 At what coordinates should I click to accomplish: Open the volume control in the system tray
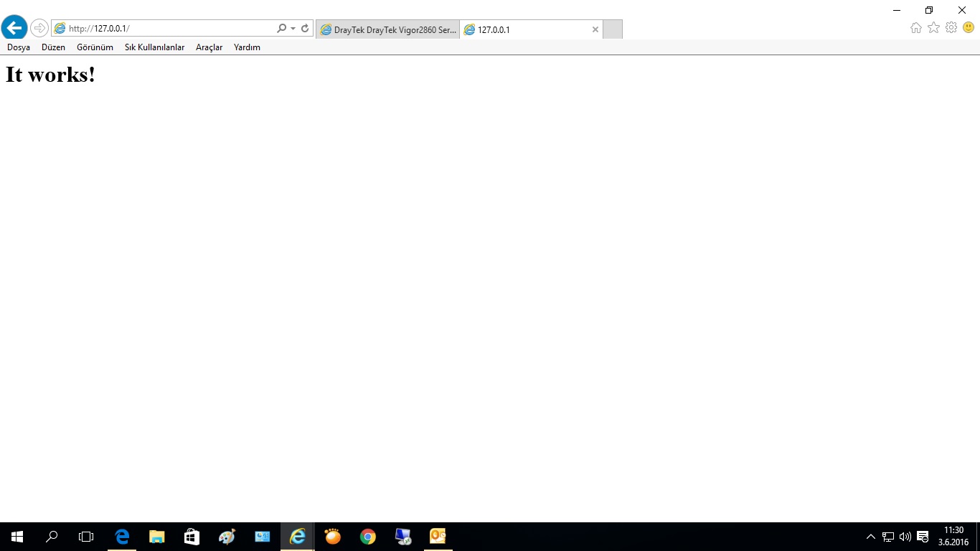905,537
